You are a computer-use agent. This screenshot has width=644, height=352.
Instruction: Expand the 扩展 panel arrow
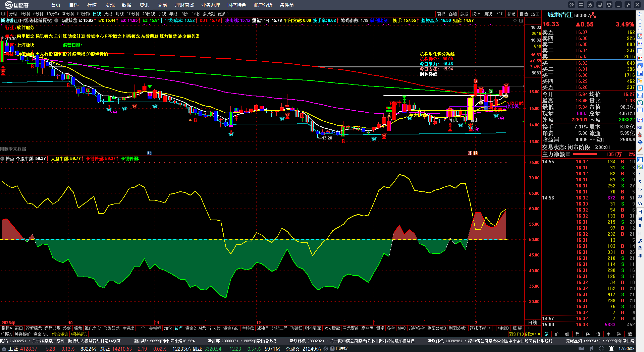[6, 334]
